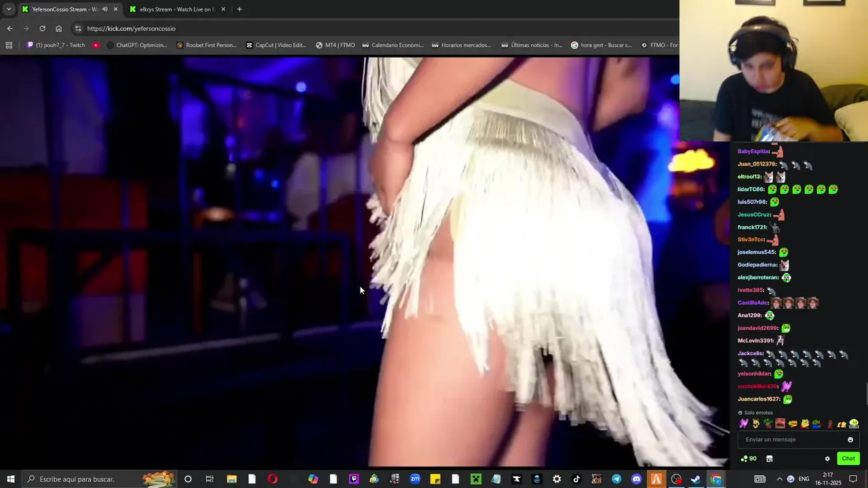Reload the current page
This screenshot has width=868, height=488.
42,28
